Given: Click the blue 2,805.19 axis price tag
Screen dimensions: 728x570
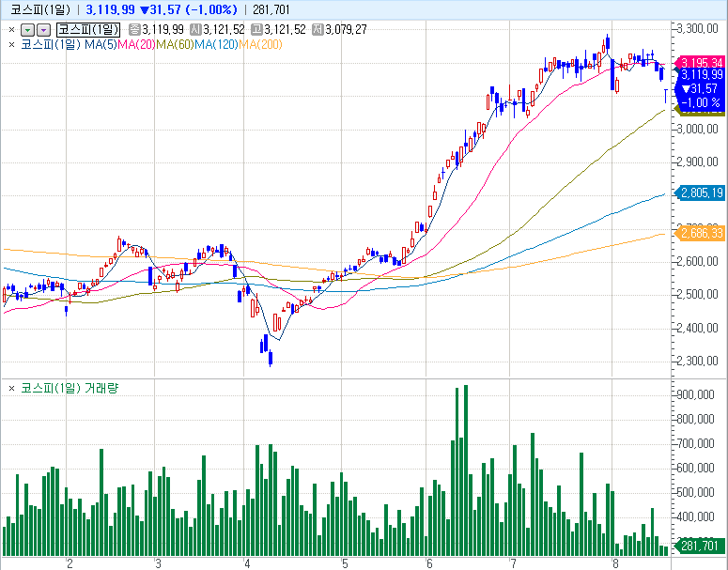Looking at the screenshot, I should pos(700,193).
